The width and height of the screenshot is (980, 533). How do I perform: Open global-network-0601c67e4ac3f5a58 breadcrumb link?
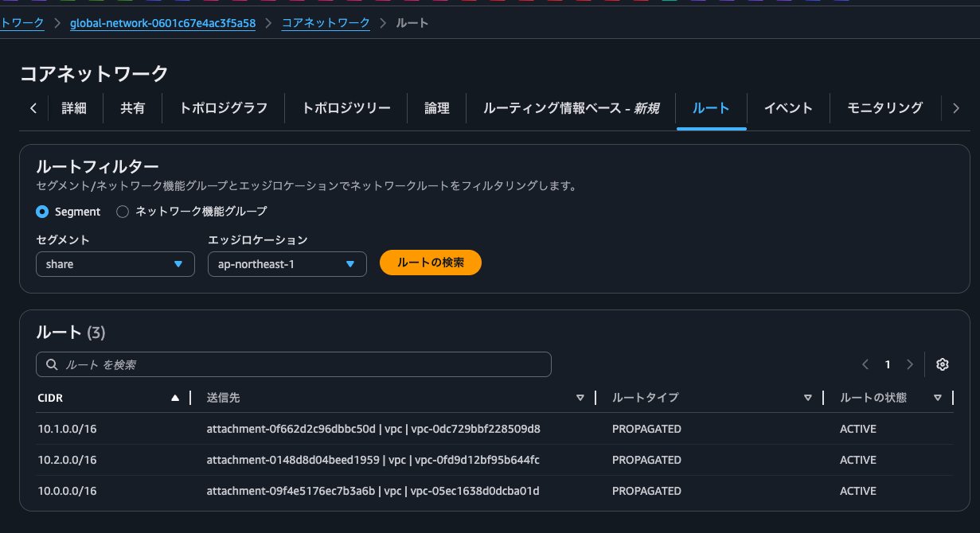click(162, 23)
